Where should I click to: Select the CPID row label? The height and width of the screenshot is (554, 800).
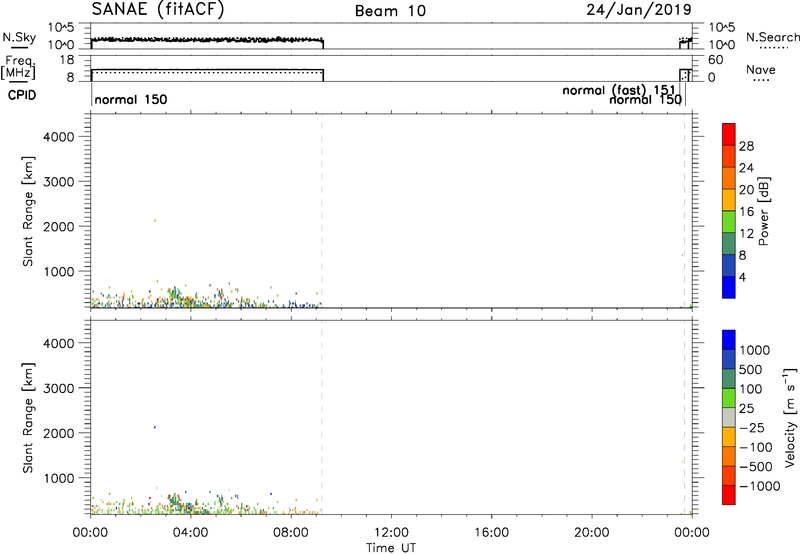pyautogui.click(x=22, y=95)
